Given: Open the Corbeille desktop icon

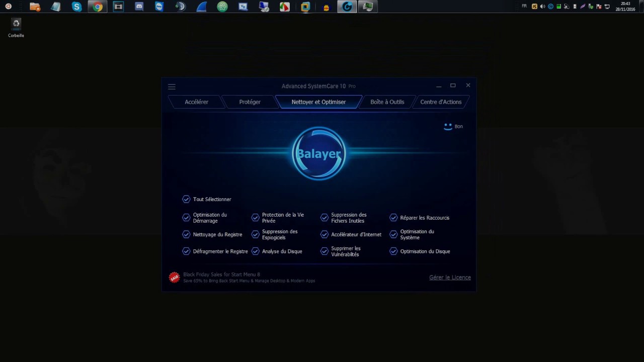Looking at the screenshot, I should point(16,28).
